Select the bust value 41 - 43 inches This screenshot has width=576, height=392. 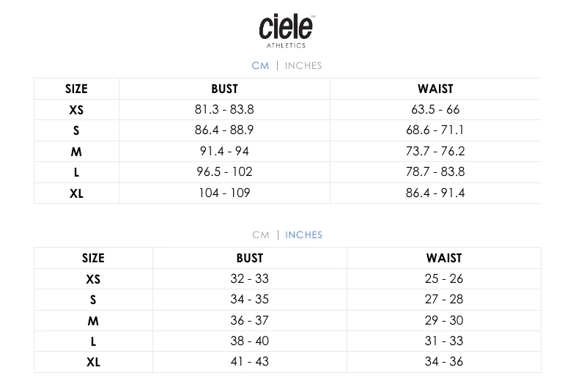pos(249,361)
